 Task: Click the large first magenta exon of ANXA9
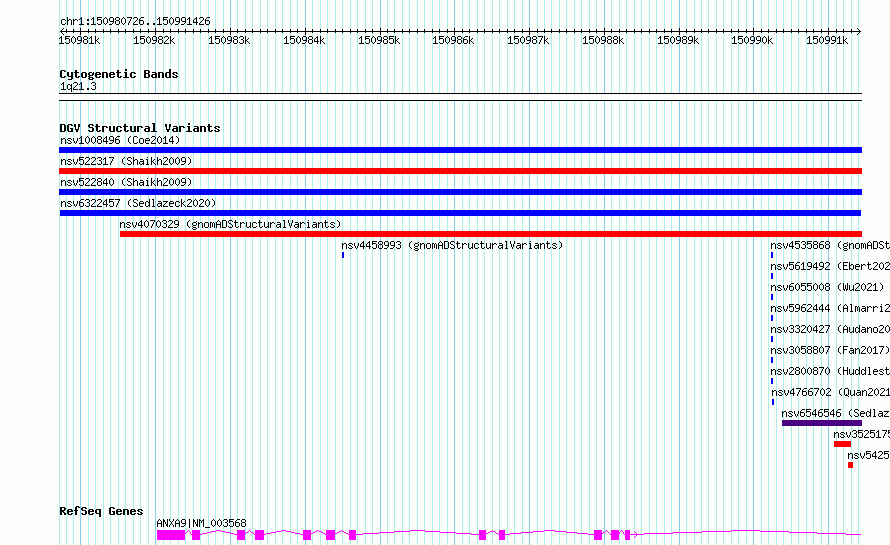click(171, 535)
